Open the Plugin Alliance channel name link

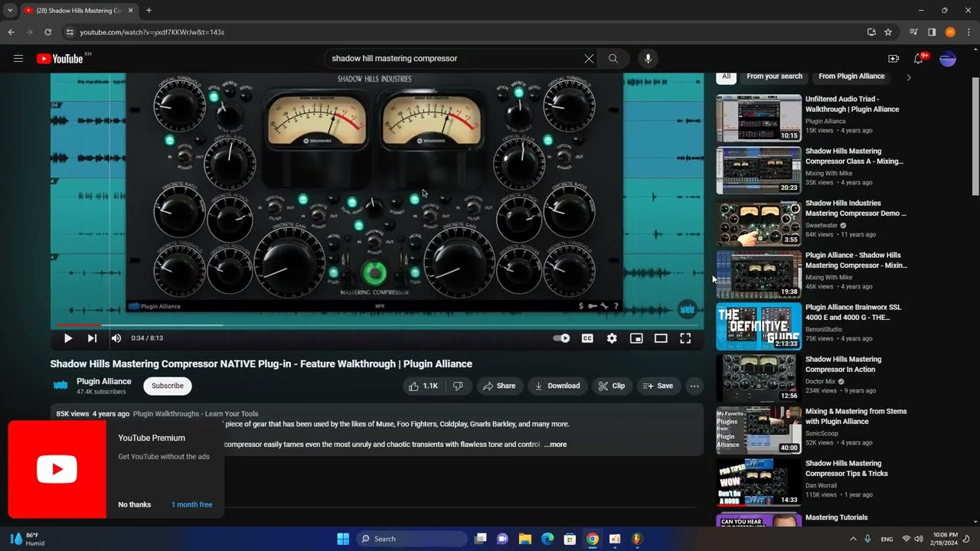click(104, 381)
